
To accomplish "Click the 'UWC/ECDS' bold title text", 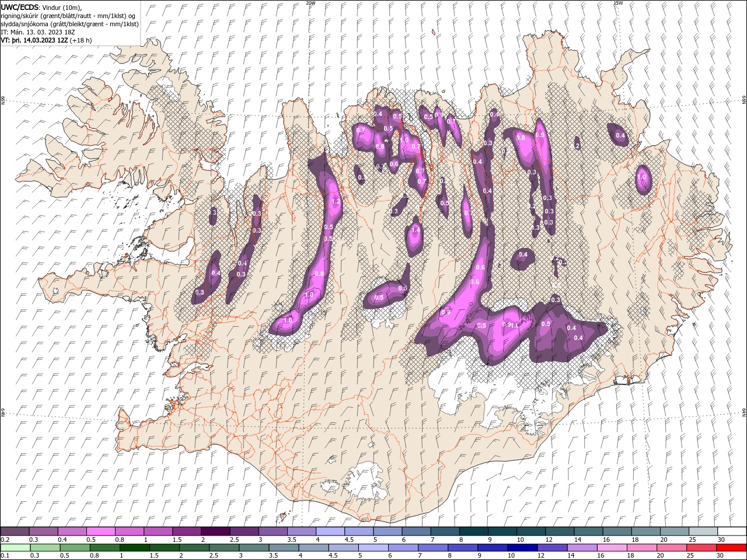I will [x=20, y=6].
